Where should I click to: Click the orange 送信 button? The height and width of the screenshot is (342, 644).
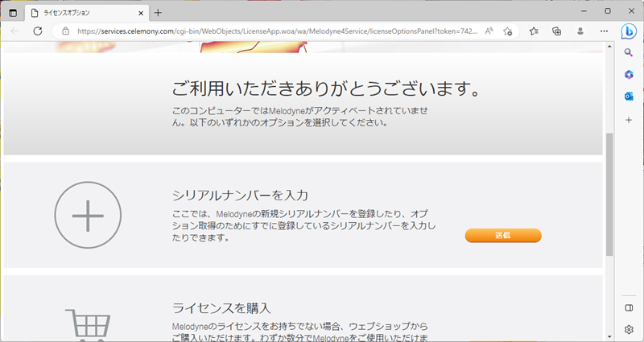coord(503,236)
